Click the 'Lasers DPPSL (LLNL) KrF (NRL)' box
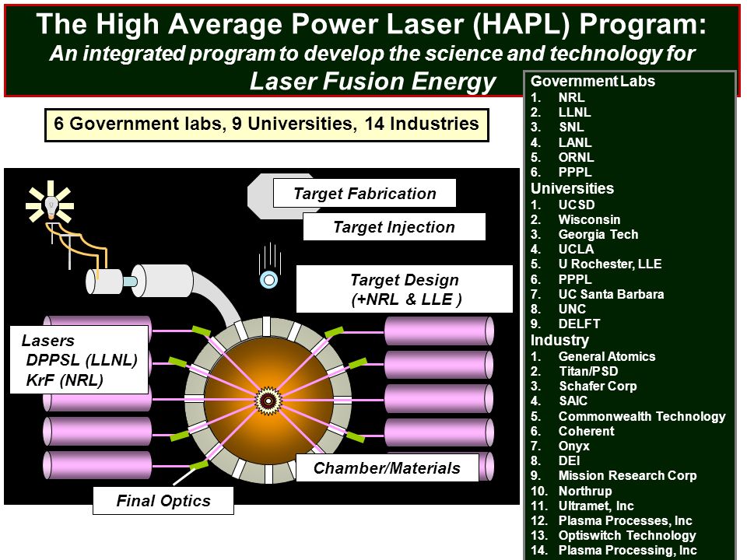 (x=79, y=360)
